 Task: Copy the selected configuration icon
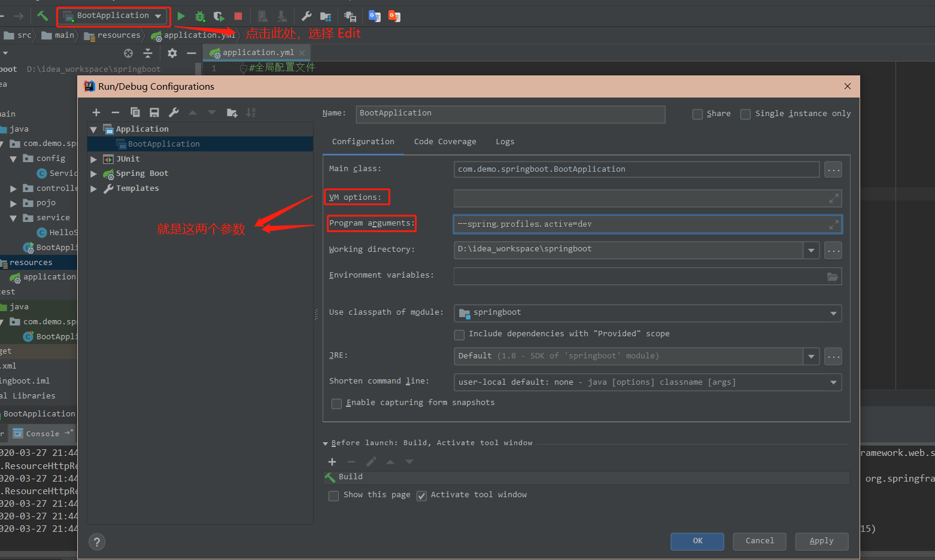(135, 112)
